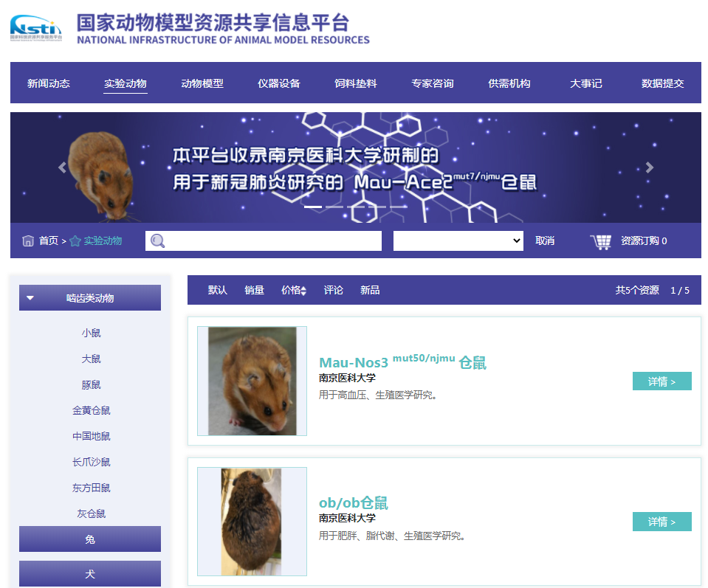Open the 大事记 nav menu
Viewport: 708px width, 588px height.
[586, 83]
